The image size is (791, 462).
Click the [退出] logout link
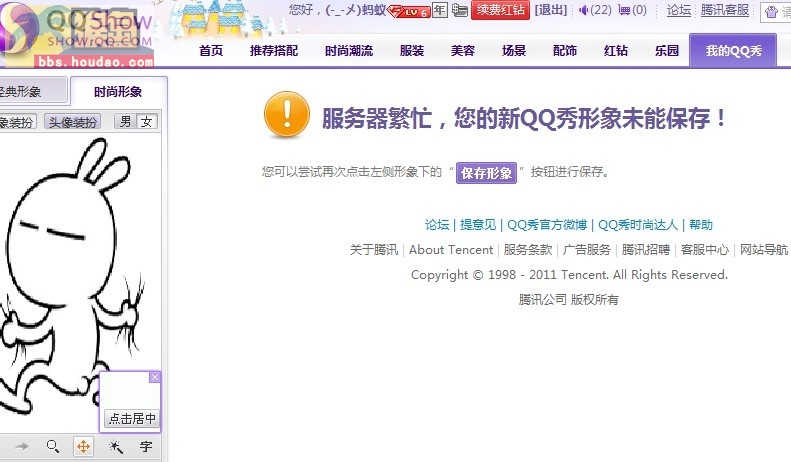551,10
